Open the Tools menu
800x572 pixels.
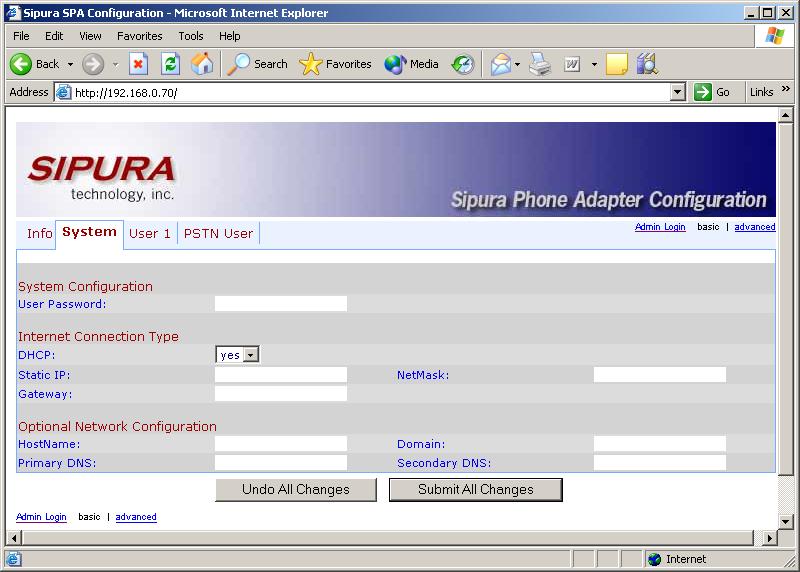(x=191, y=36)
